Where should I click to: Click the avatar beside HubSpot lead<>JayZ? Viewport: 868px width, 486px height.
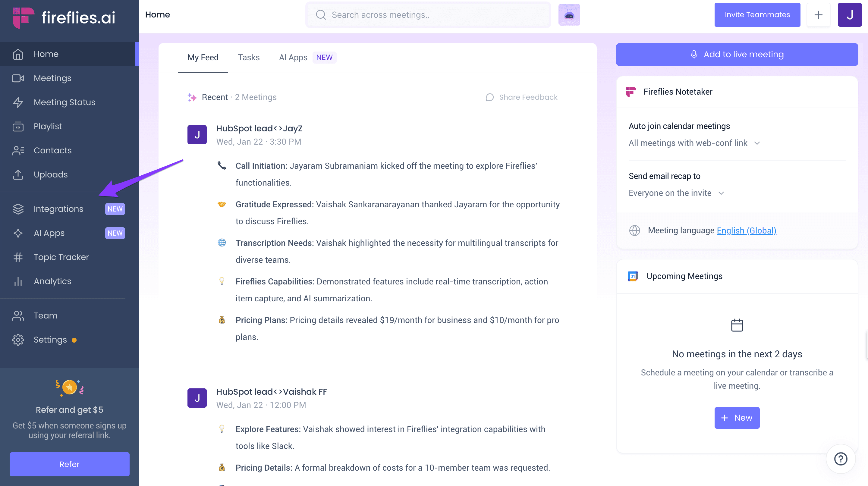197,135
